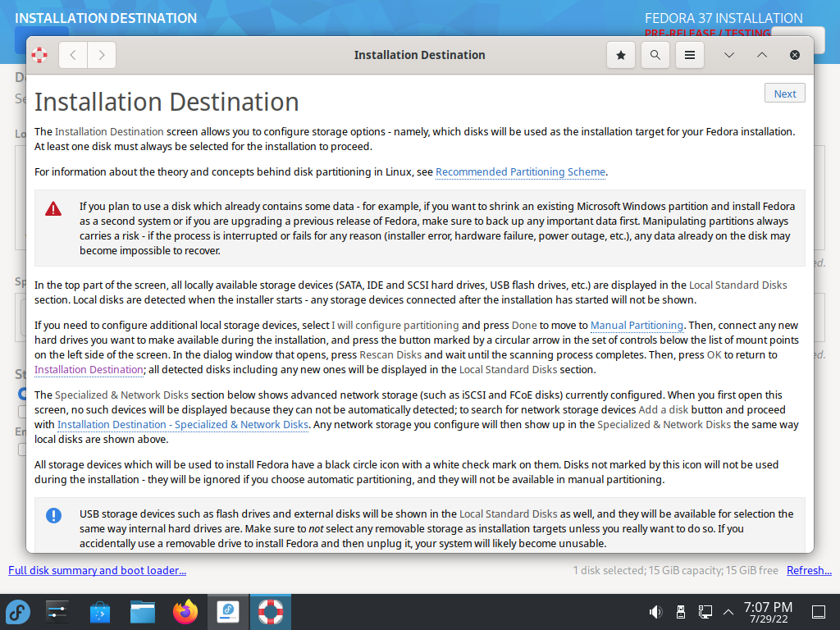Maximize the help window with the up chevron
Viewport: 840px width, 630px height.
click(762, 55)
